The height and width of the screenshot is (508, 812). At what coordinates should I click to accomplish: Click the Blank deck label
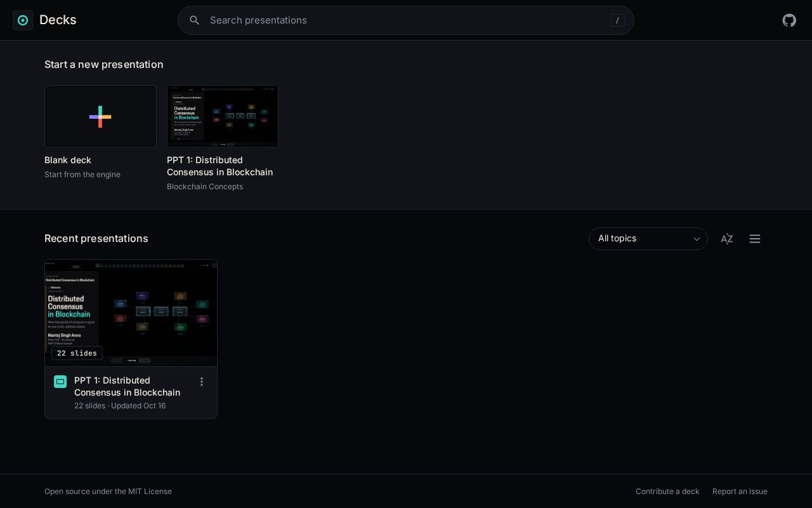[x=68, y=160]
